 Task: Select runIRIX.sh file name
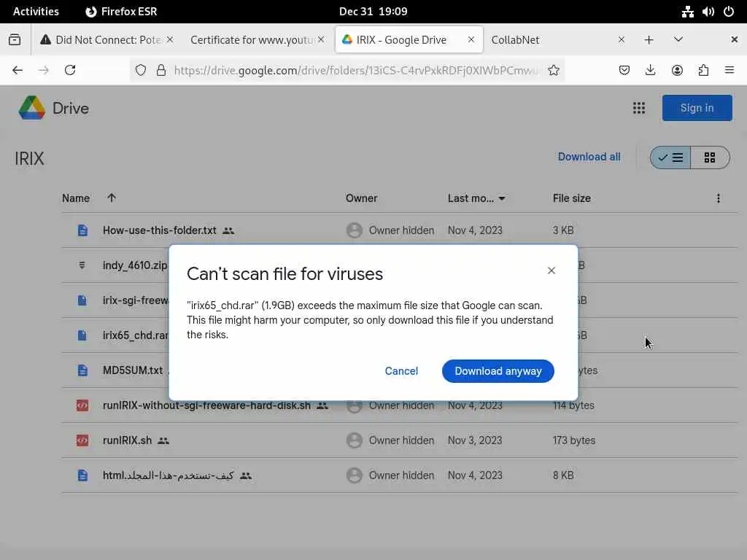[127, 440]
